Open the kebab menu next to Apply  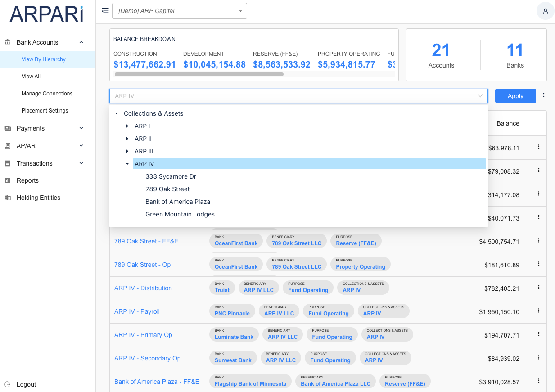(x=544, y=95)
